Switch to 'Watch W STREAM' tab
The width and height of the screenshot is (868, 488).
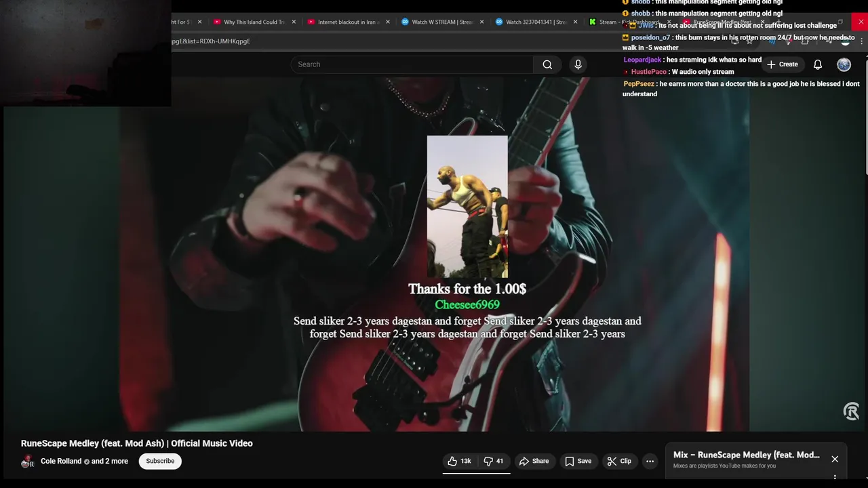442,22
